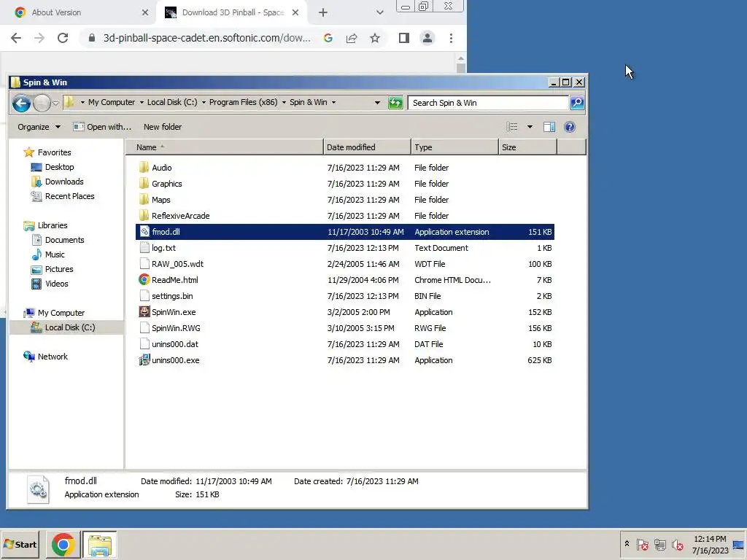This screenshot has height=560, width=747.
Task: Click Open with... toolbar button
Action: coord(102,127)
